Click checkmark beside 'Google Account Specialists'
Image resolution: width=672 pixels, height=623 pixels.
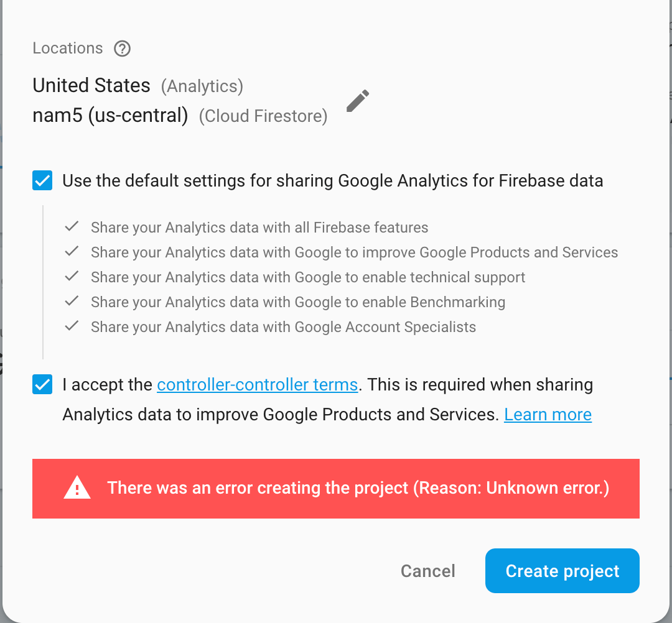72,326
